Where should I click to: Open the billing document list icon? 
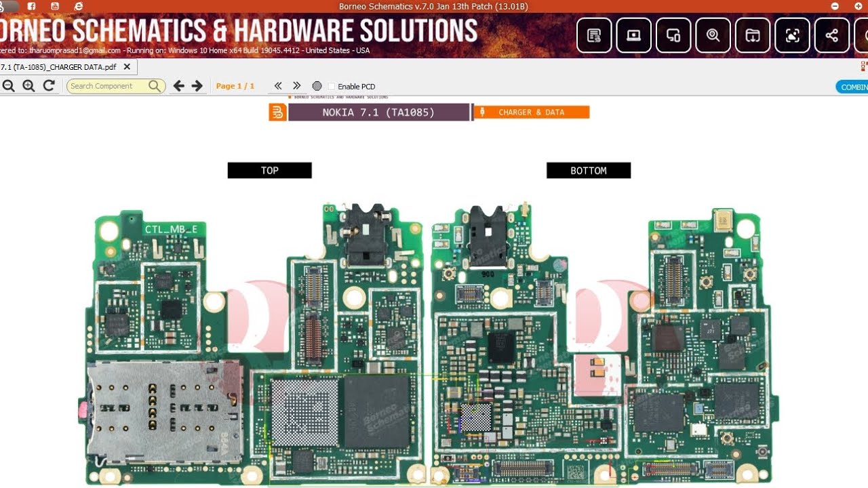pos(594,35)
